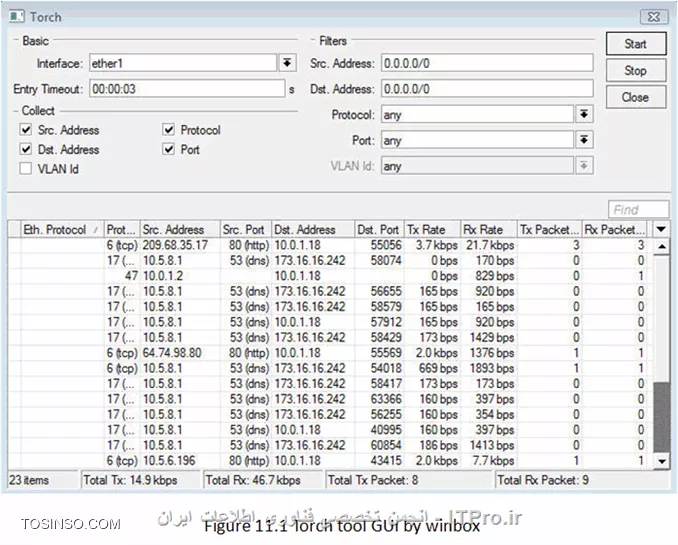Image resolution: width=678 pixels, height=545 pixels.
Task: Close the Torch window with X
Action: pyautogui.click(x=654, y=17)
